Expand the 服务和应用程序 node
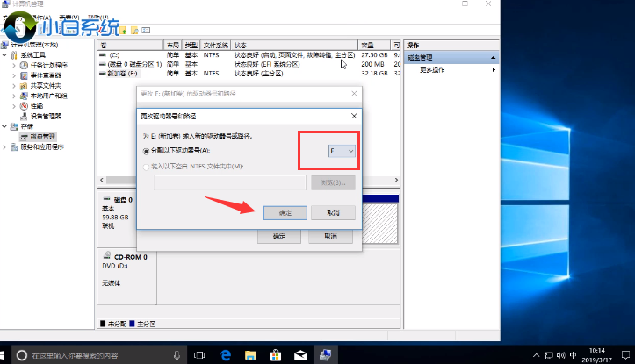The height and width of the screenshot is (364, 635). pos(4,146)
